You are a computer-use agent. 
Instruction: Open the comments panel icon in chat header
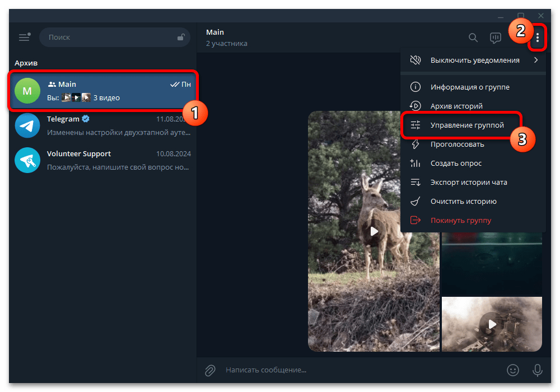tap(495, 38)
